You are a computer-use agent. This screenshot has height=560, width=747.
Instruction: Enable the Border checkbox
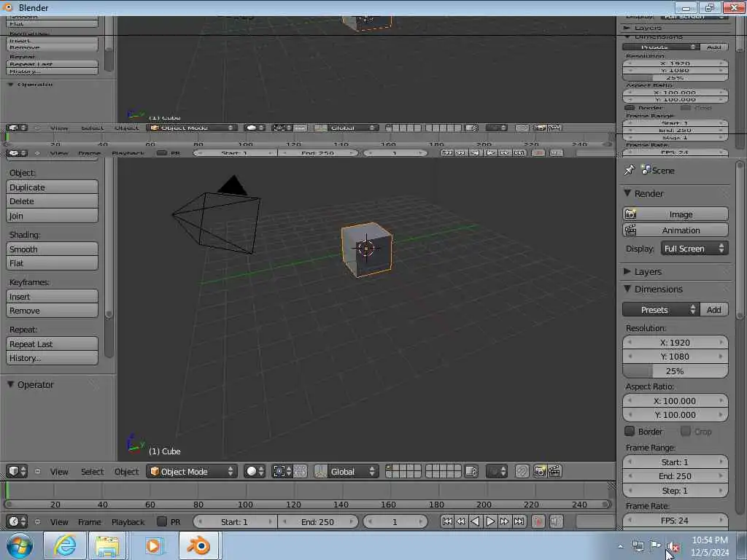coord(630,432)
